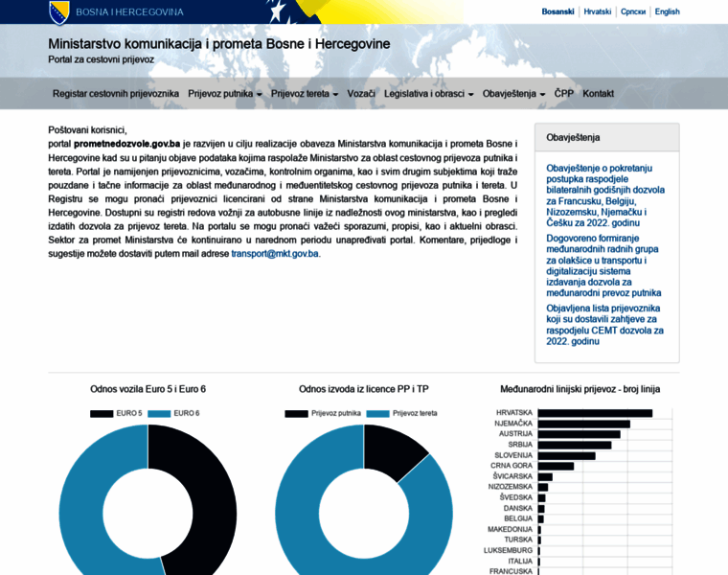Toggle the EURO 5 legend swatch
728x575 pixels.
[x=102, y=413]
